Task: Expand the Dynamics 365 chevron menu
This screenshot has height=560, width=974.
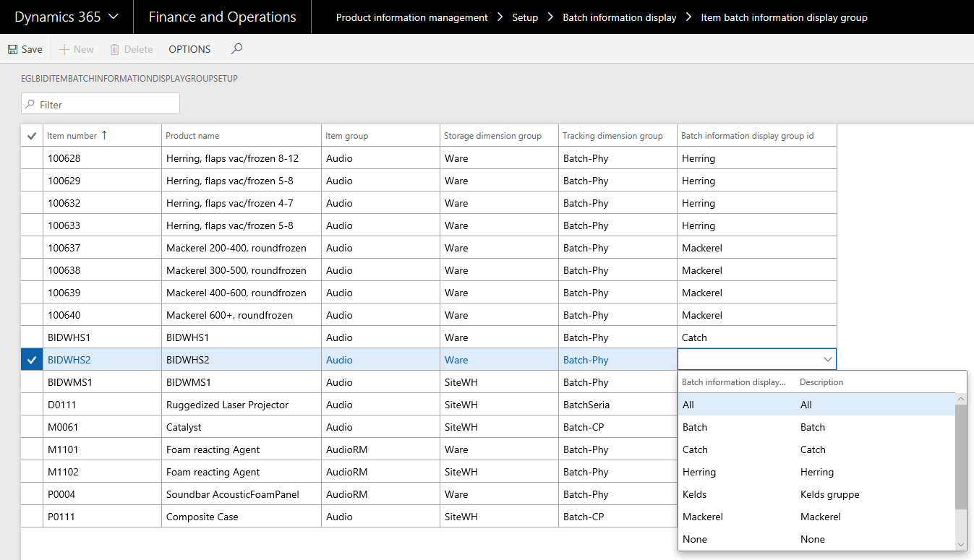Action: 114,17
